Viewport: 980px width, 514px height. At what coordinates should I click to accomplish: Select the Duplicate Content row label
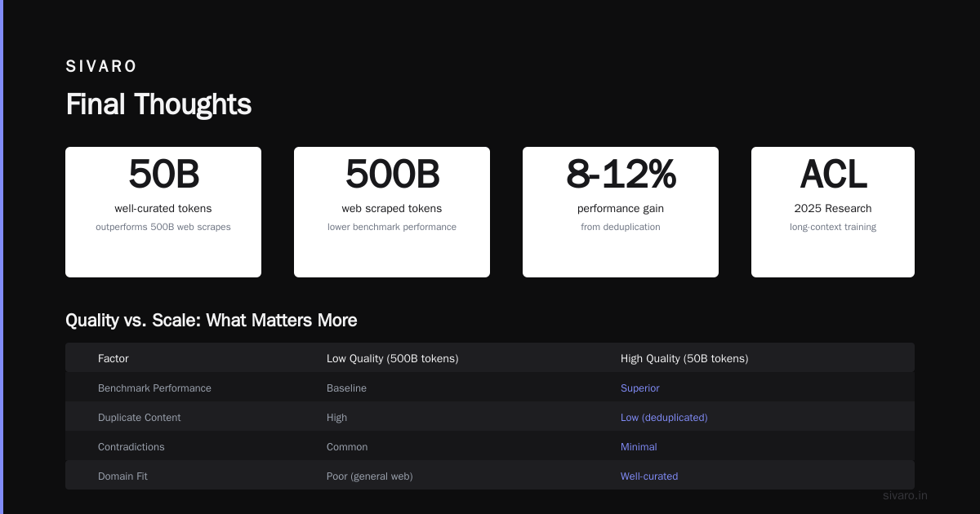click(140, 418)
